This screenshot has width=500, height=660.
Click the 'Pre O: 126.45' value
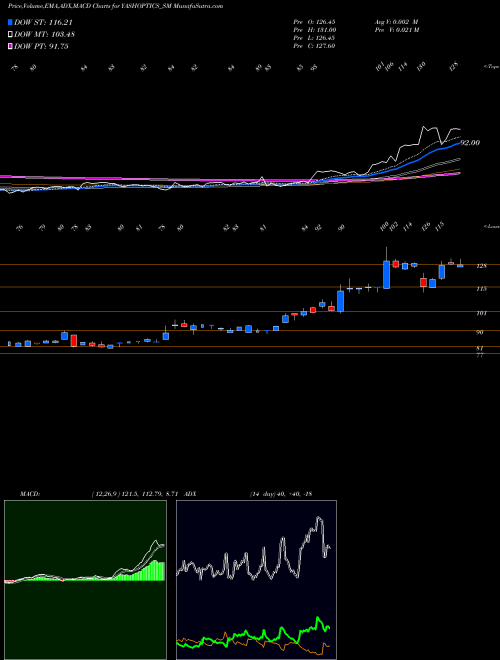[x=314, y=21]
